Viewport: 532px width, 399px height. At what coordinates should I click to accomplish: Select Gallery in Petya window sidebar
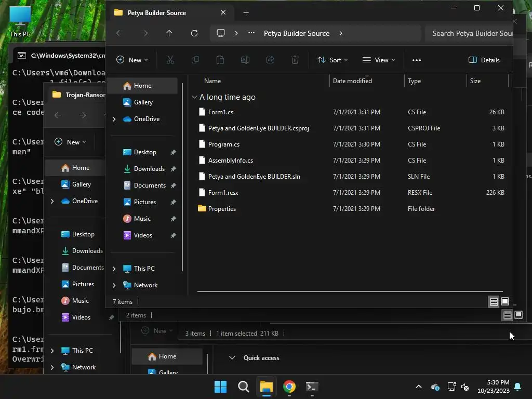point(142,102)
